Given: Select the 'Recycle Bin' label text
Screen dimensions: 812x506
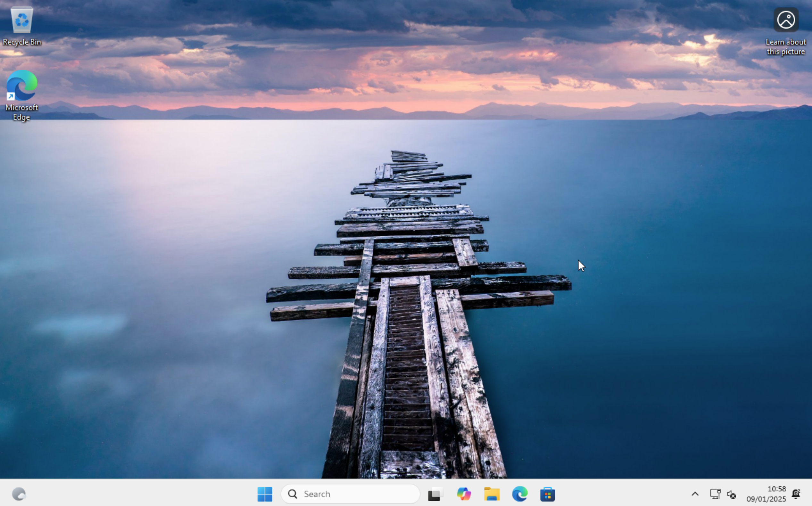Looking at the screenshot, I should tap(22, 42).
